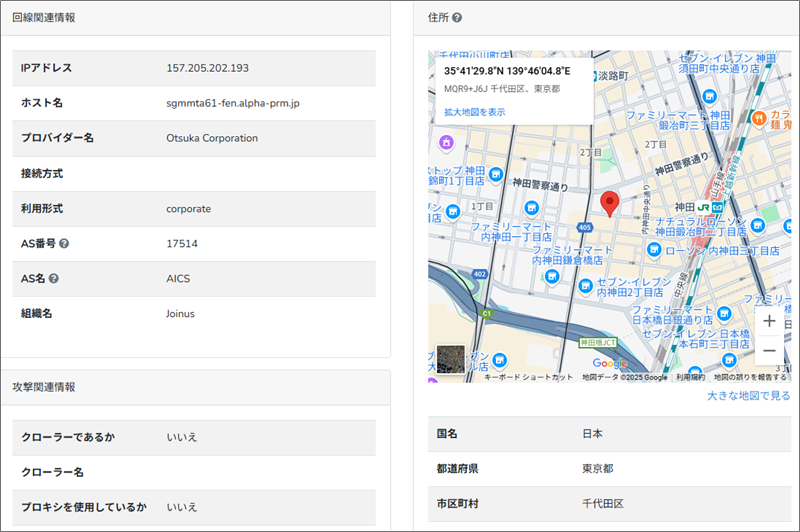This screenshot has width=800, height=532.
Task: Click セブン-イレブン 日本橋本石町三丁目店 store marker
Action: (x=730, y=360)
